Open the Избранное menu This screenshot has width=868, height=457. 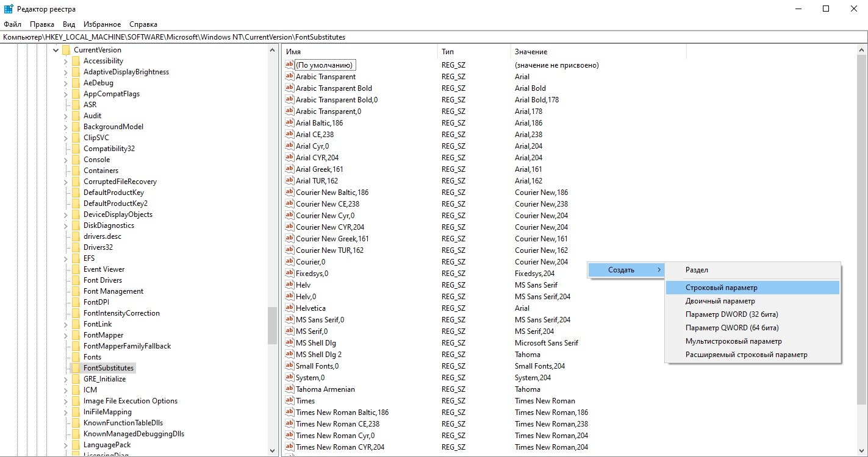tap(102, 24)
